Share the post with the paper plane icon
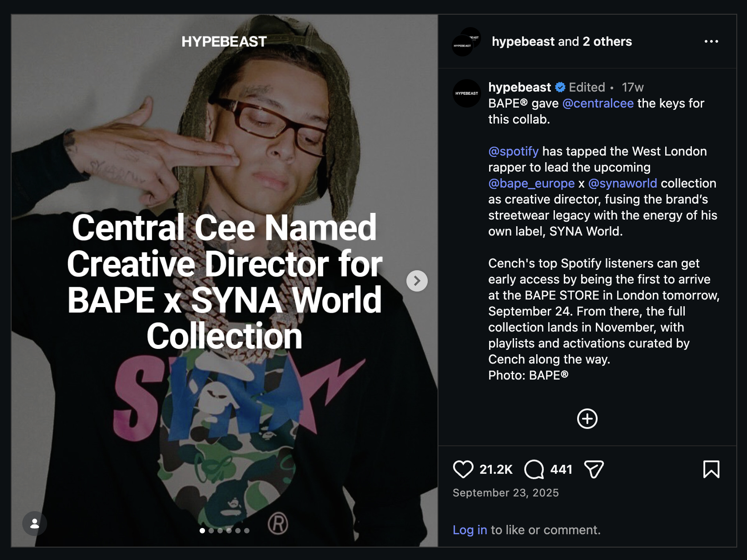747x560 pixels. click(x=594, y=469)
